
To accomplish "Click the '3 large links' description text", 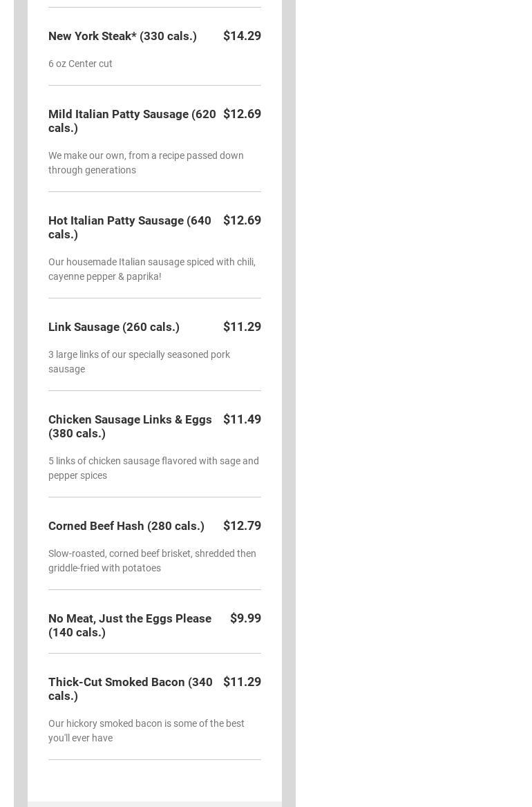I will coord(139,361).
